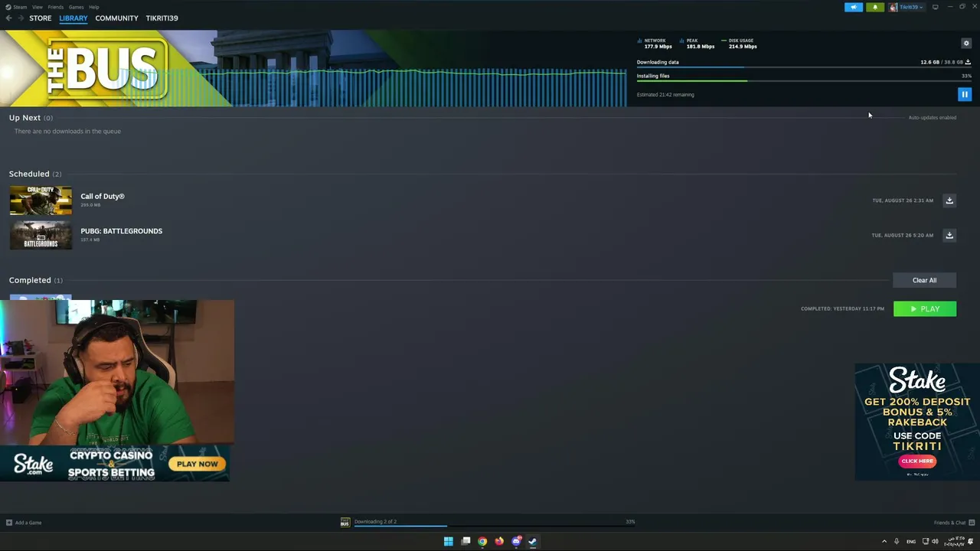The height and width of the screenshot is (551, 980).
Task: Select the Call of Duty® title
Action: pyautogui.click(x=103, y=196)
